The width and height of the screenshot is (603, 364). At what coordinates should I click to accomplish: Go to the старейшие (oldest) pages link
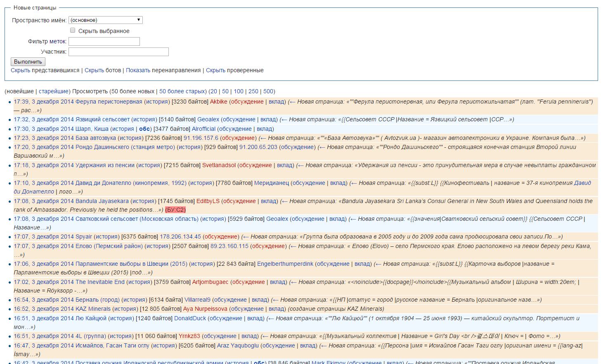click(x=54, y=91)
